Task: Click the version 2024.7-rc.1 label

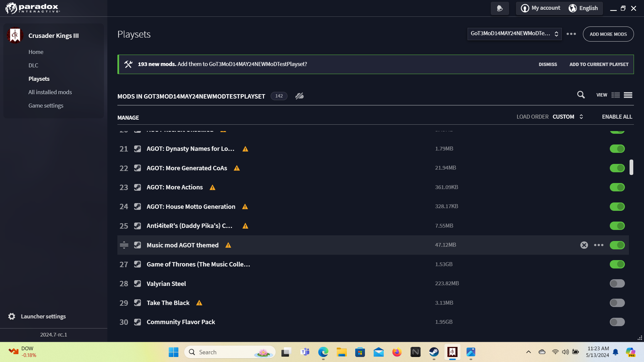Action: click(x=54, y=335)
